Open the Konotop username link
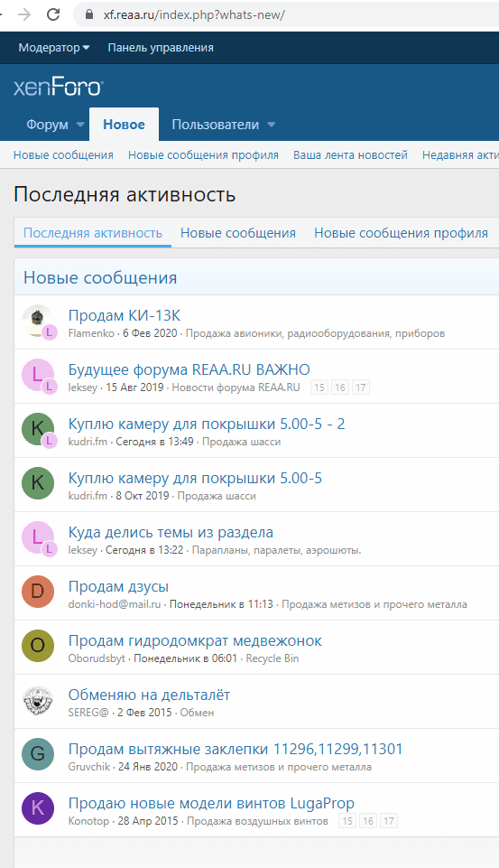This screenshot has width=499, height=868. tap(88, 821)
